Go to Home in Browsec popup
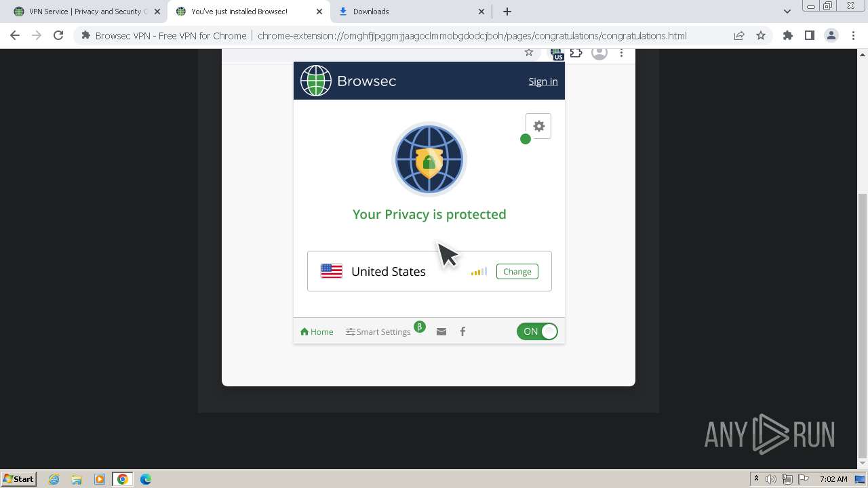The image size is (868, 488). point(317,331)
